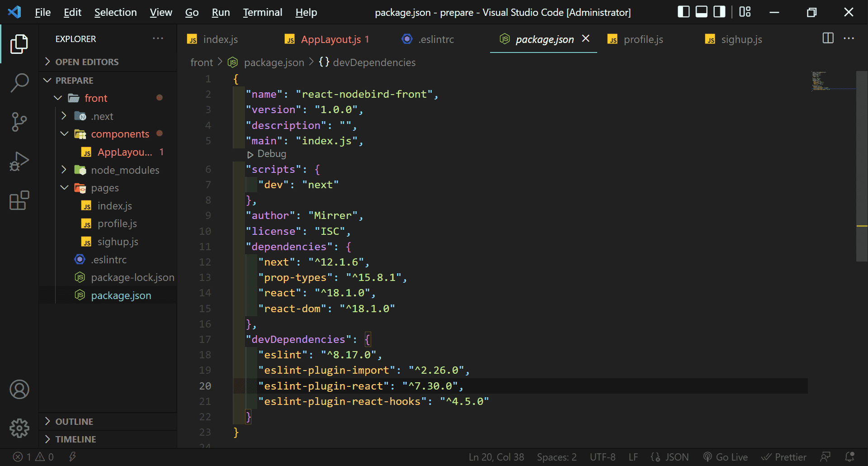Screen dimensions: 868x466
Task: Toggle the primary side bar layout button
Action: click(x=684, y=12)
